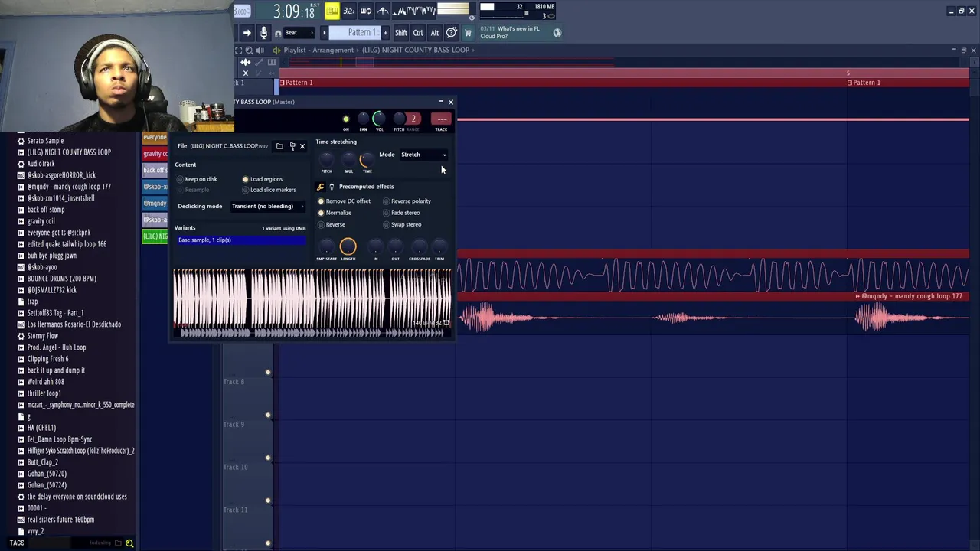Viewport: 980px width, 551px height.
Task: Select the piano keys icon in playlist
Action: point(271,63)
